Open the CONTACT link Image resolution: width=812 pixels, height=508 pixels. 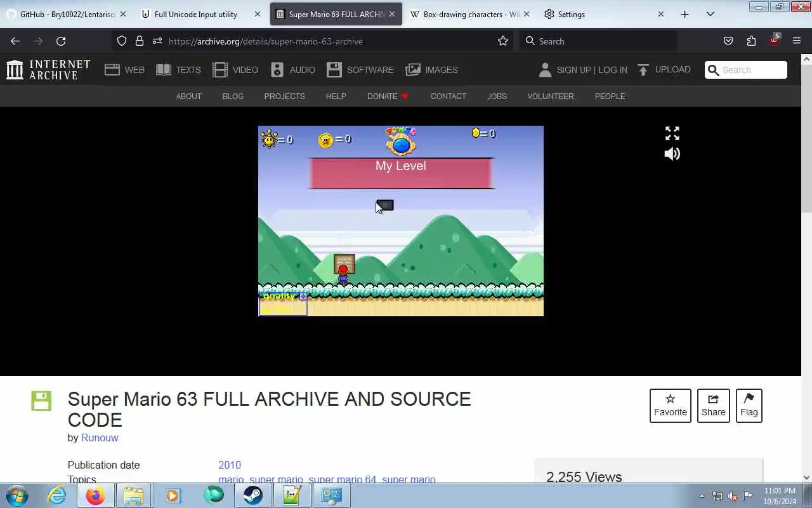[x=449, y=97]
